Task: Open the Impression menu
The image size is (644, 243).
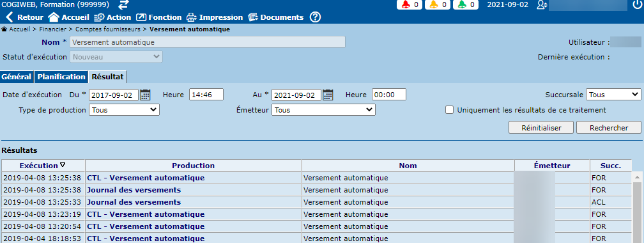Action: (x=215, y=17)
